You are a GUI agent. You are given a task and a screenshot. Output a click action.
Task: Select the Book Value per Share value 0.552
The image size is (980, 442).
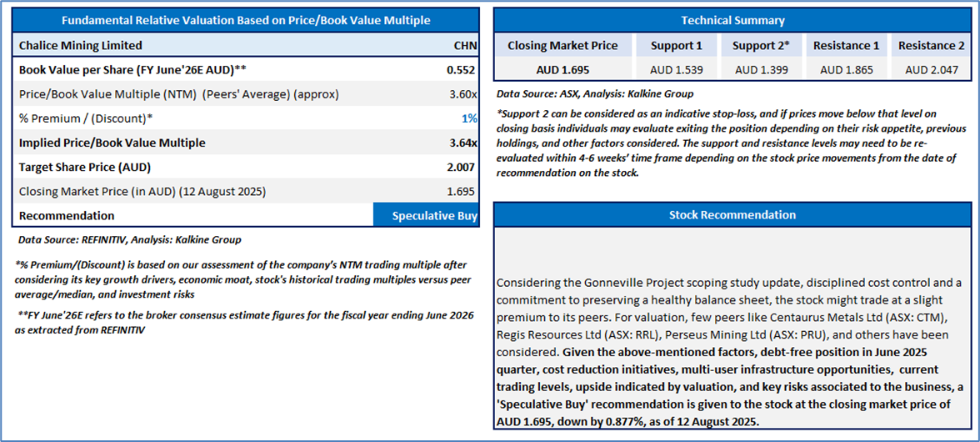pos(462,70)
